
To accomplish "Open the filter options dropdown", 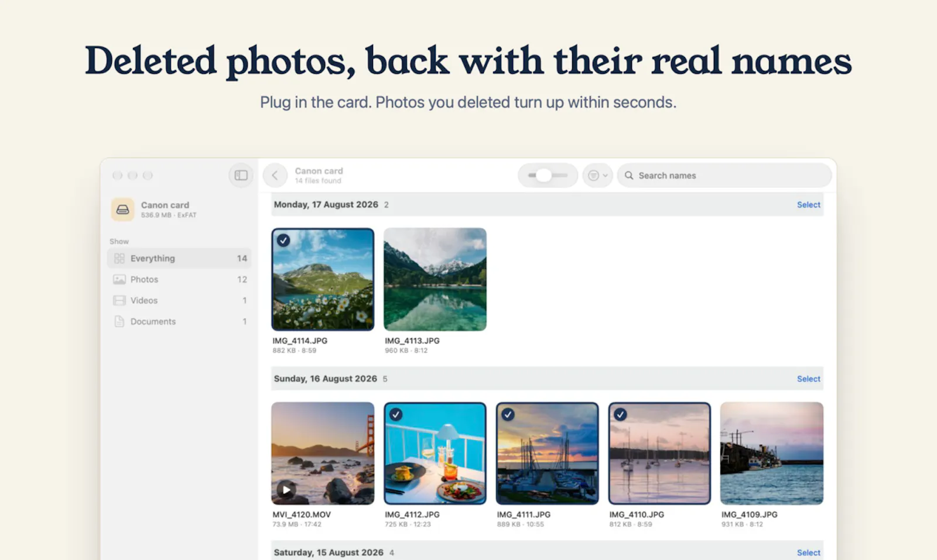I will click(x=597, y=175).
